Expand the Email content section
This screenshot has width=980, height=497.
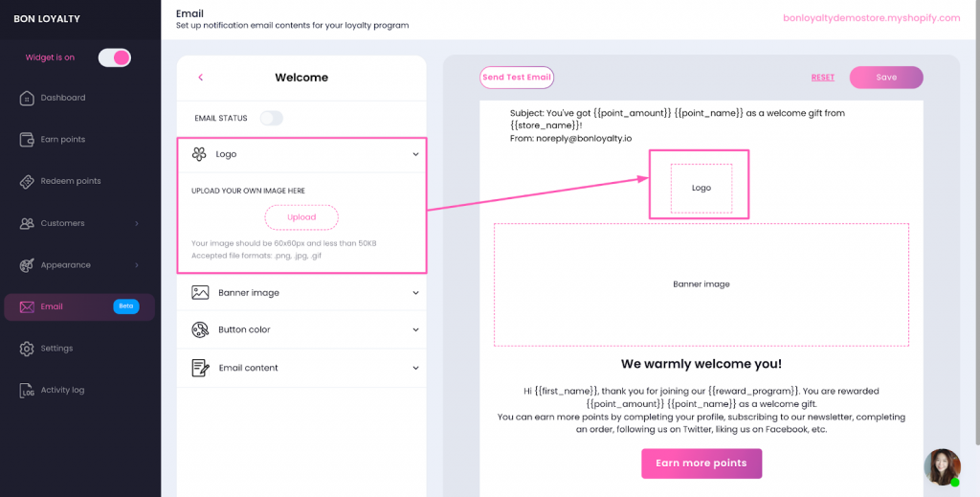(415, 368)
